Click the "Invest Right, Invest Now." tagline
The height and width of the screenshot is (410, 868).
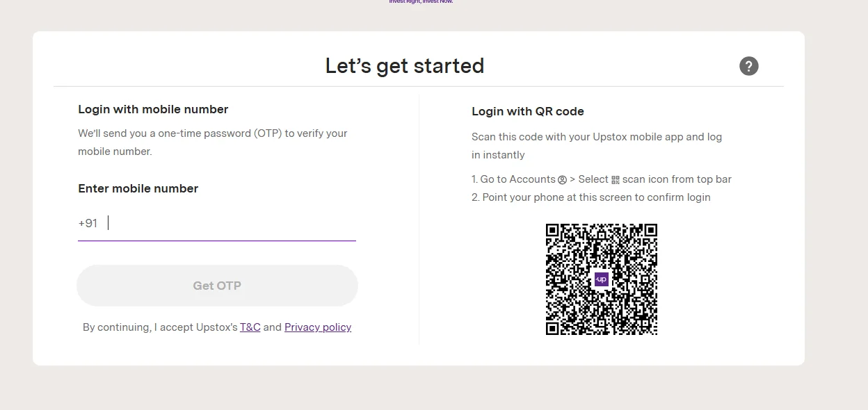421,2
